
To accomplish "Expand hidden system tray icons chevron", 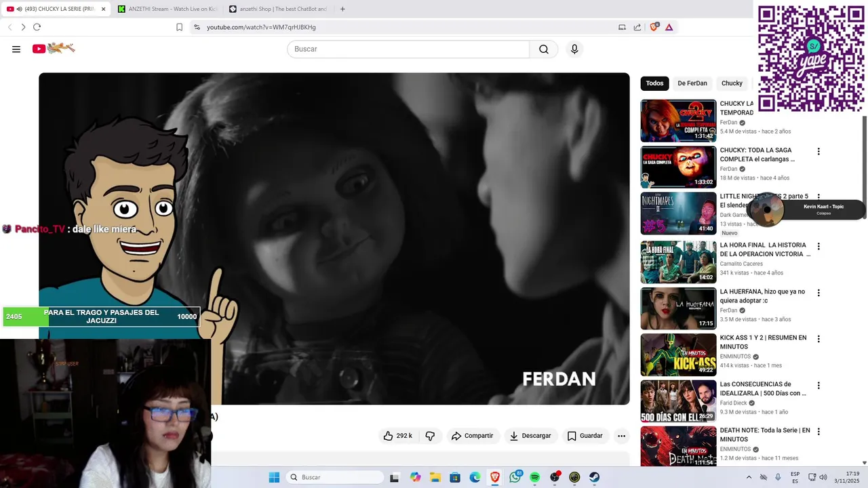I will point(749,477).
